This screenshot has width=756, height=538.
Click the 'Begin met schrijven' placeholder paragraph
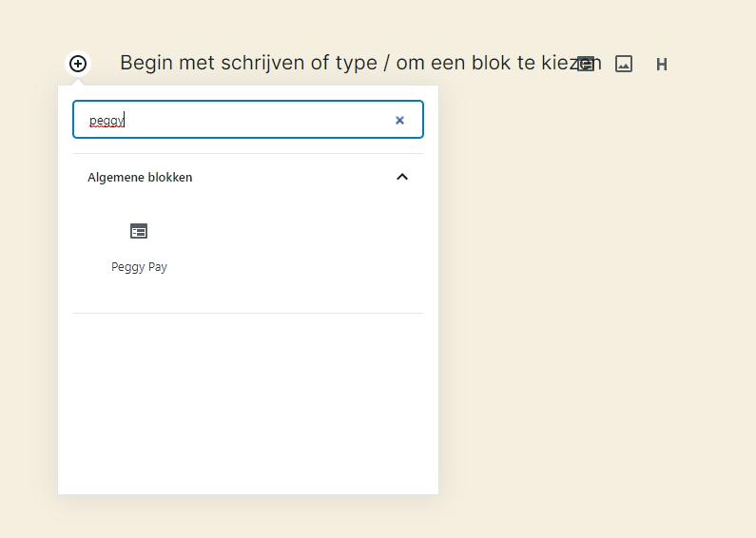(360, 63)
